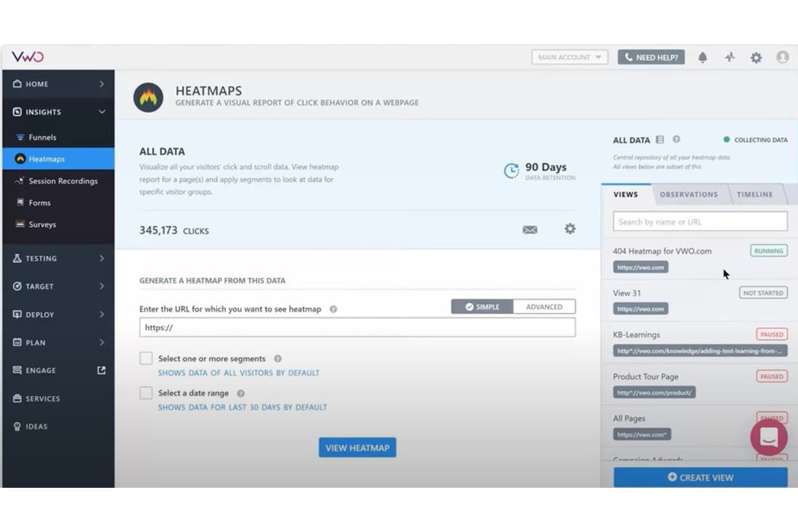Open the user profile avatar
Screen dimensions: 798x532
[x=782, y=57]
